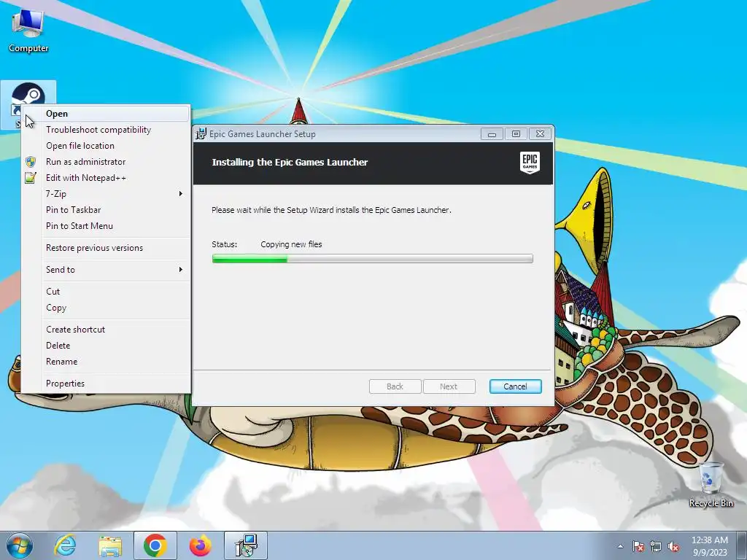Launch Internet Explorer from taskbar
747x560 pixels.
pos(65,545)
